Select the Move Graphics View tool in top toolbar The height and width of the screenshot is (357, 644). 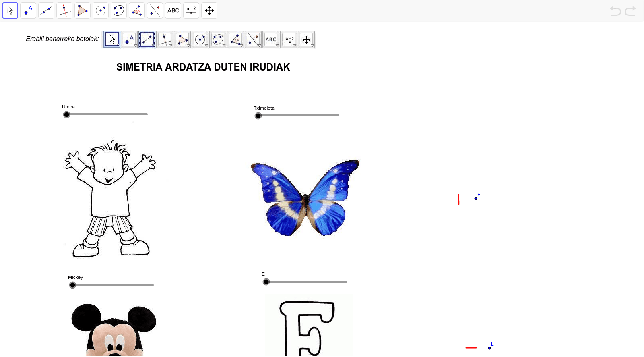coord(209,10)
